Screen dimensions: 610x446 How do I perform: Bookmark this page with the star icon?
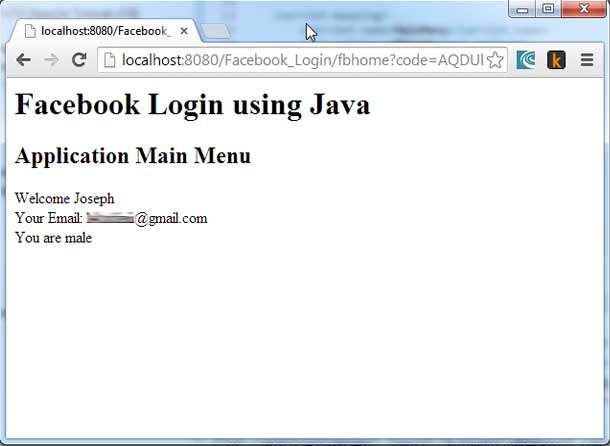tap(495, 60)
